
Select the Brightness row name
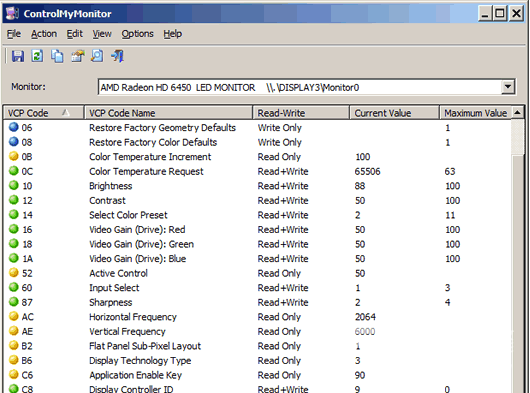[111, 186]
